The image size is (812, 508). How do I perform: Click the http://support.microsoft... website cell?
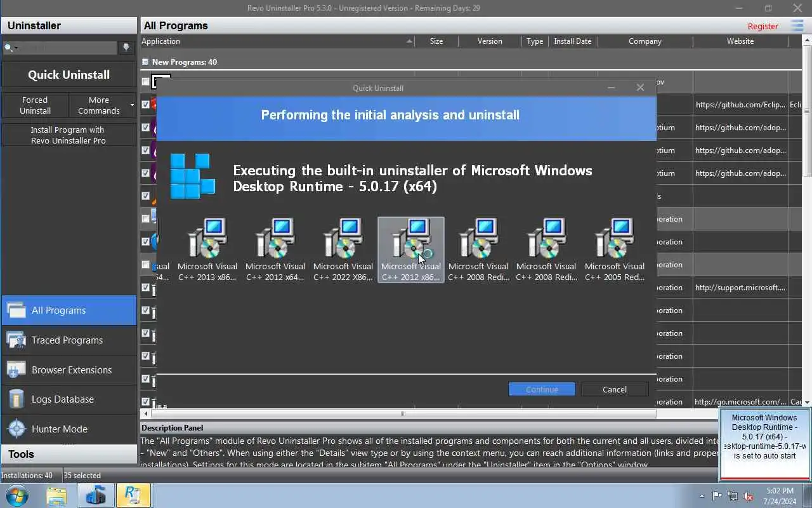[740, 288]
